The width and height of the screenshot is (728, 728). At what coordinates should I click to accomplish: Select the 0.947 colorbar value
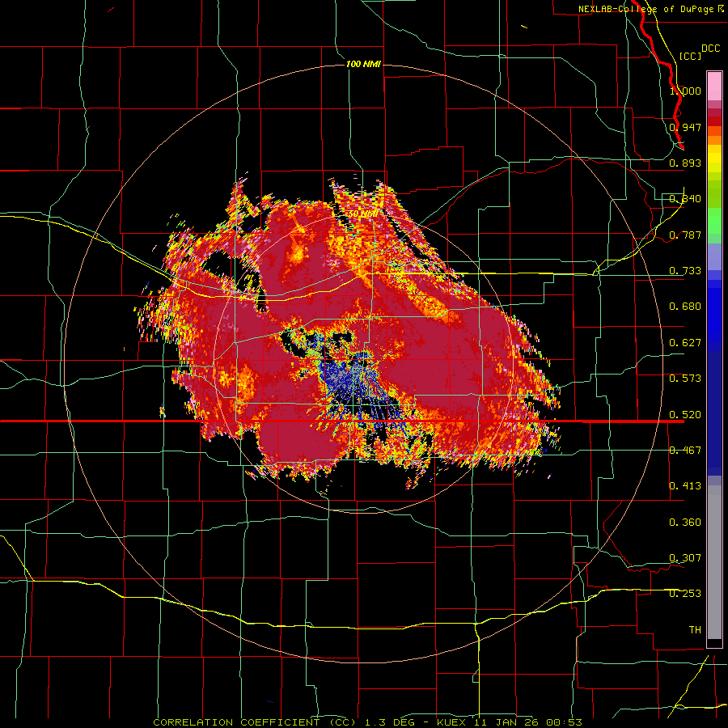point(685,127)
